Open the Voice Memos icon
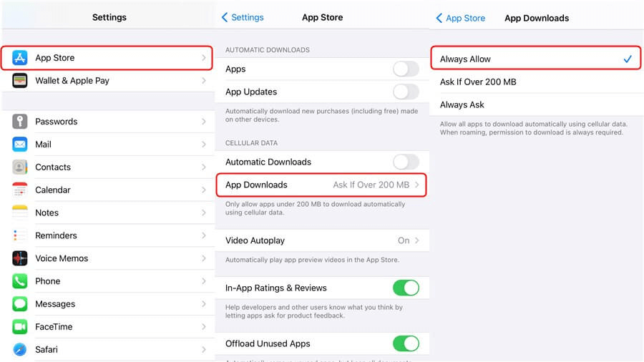644x362 pixels. (20, 258)
